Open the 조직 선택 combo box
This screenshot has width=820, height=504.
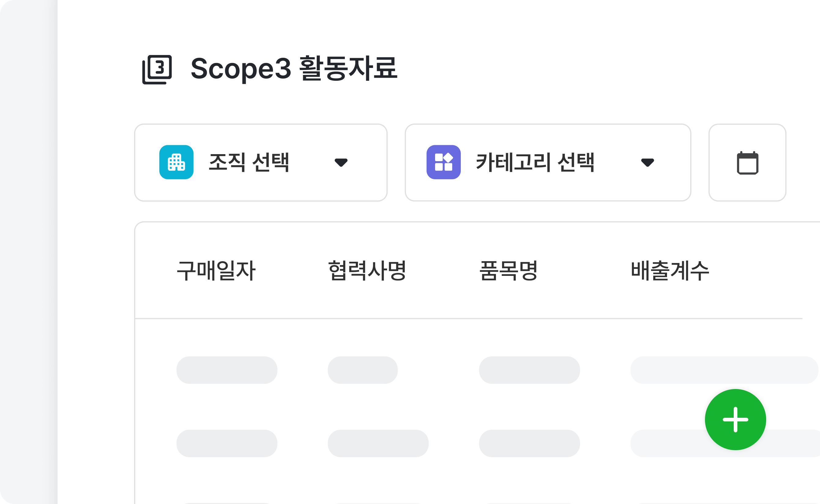click(260, 162)
